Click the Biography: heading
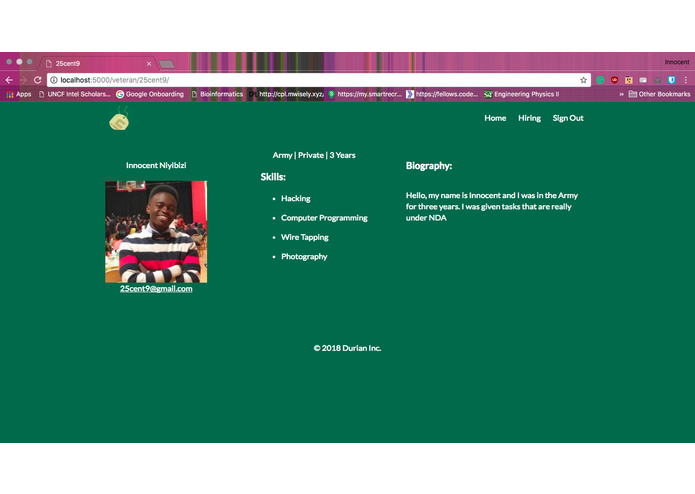 [429, 166]
